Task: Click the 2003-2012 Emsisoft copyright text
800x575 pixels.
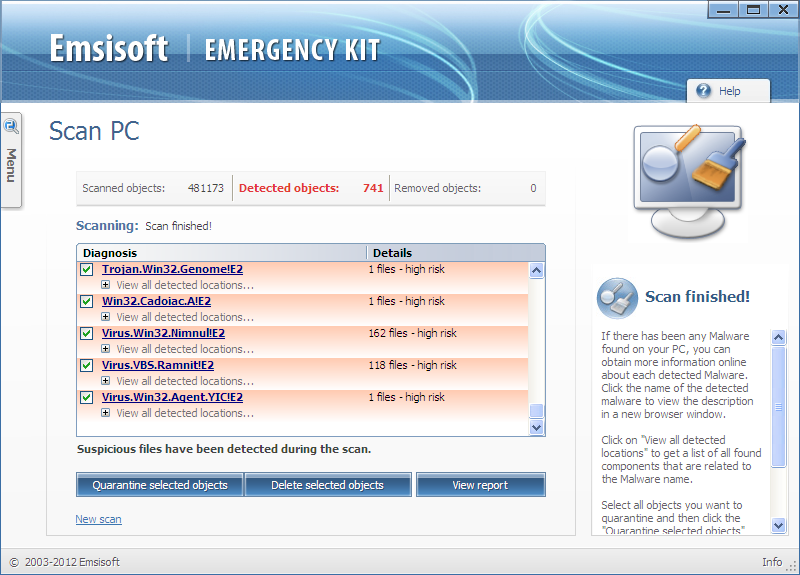Action: 72,562
